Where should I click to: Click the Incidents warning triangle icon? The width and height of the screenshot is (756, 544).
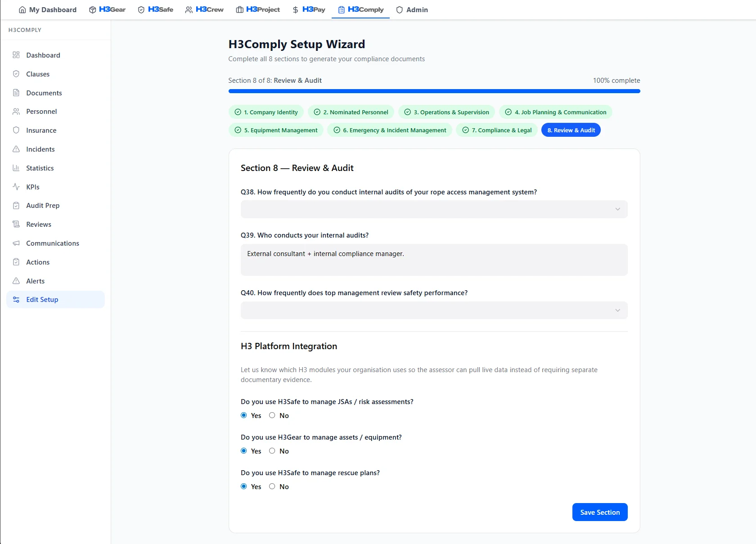click(x=16, y=149)
